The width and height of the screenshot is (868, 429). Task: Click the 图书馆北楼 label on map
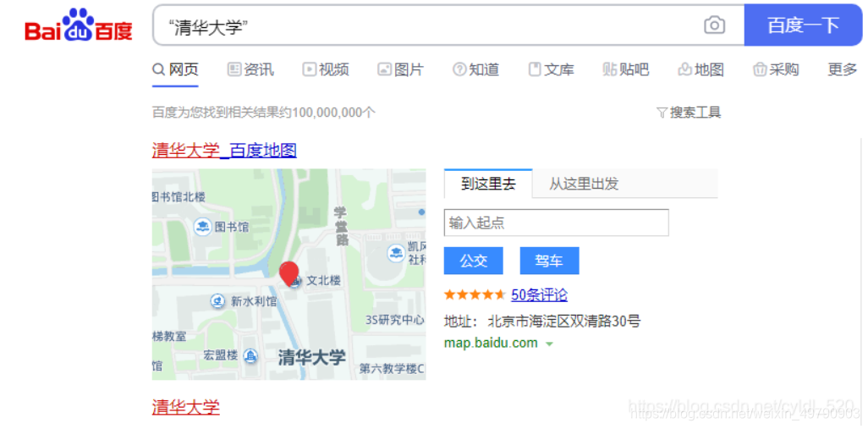[179, 196]
